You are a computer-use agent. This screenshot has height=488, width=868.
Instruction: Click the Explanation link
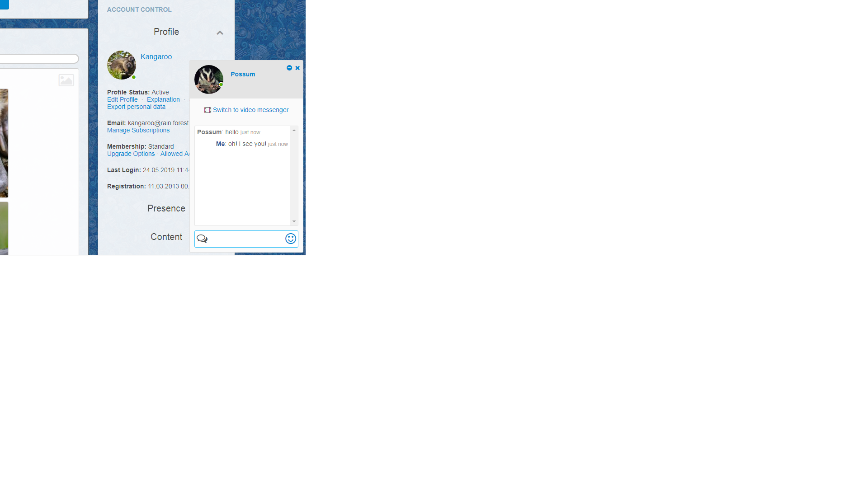(163, 99)
